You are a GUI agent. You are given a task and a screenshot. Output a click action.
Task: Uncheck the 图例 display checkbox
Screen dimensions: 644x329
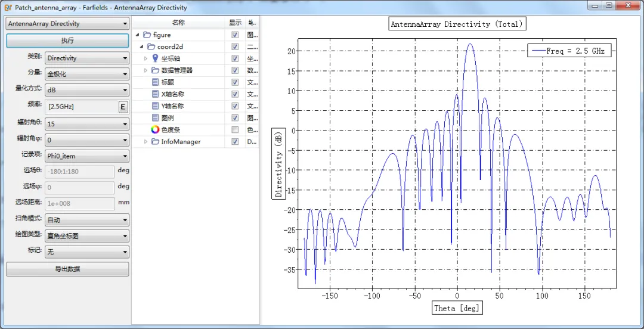tap(235, 118)
